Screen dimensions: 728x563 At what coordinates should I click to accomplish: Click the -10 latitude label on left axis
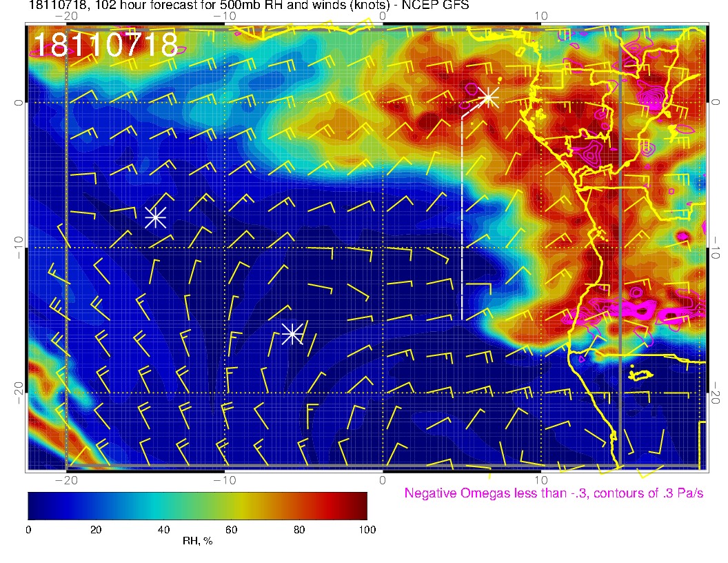coord(18,247)
